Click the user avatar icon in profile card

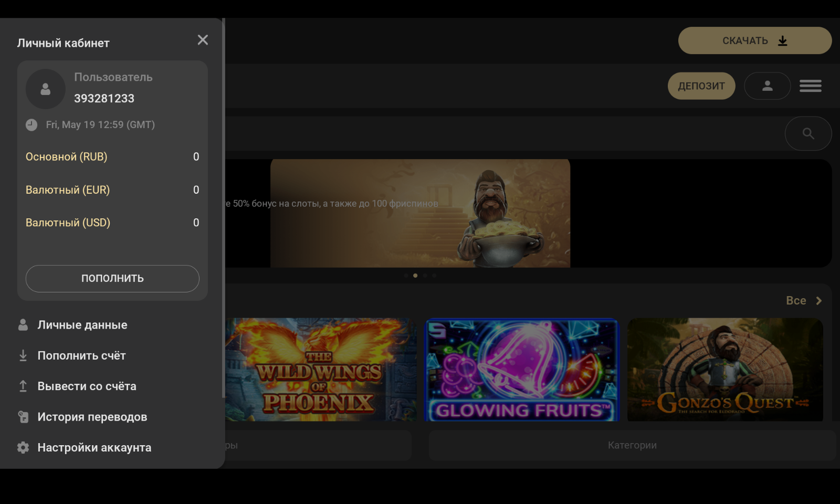point(46,89)
